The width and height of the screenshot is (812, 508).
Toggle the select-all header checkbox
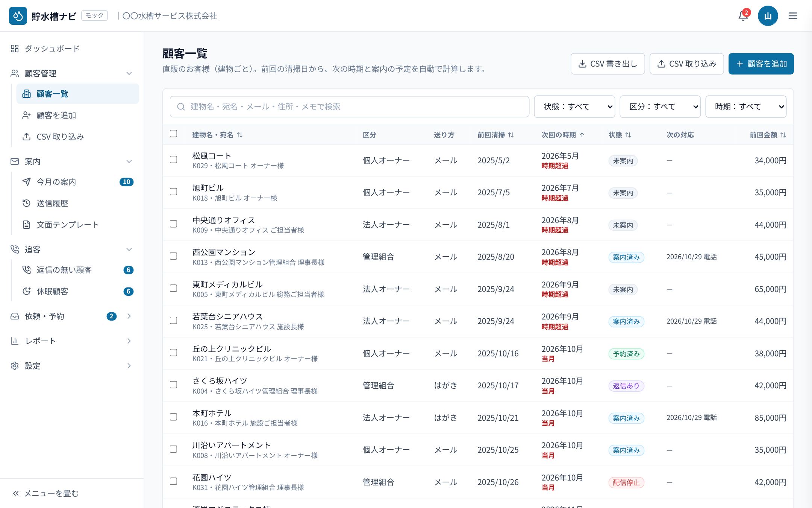click(173, 134)
